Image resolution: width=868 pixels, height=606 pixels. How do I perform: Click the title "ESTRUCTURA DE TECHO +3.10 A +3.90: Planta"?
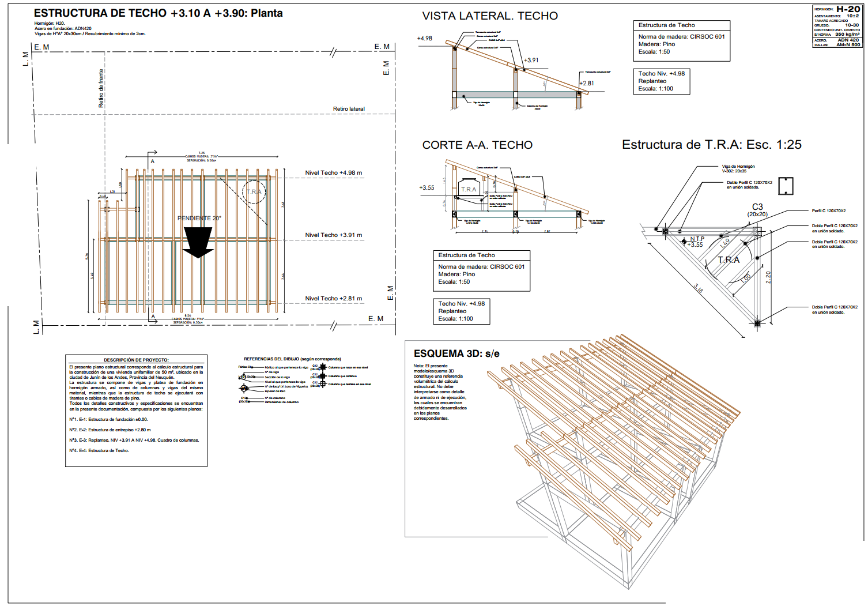coord(158,13)
